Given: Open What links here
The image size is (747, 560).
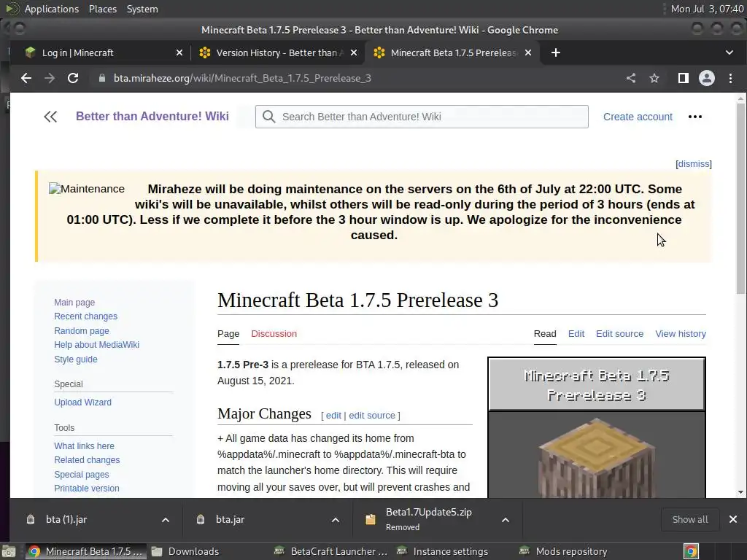Looking at the screenshot, I should (85, 446).
